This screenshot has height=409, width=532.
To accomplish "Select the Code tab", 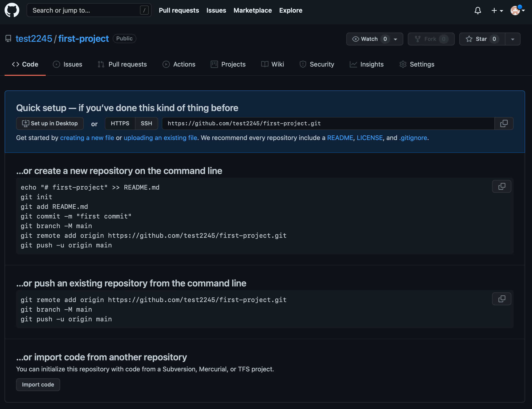I will [25, 64].
